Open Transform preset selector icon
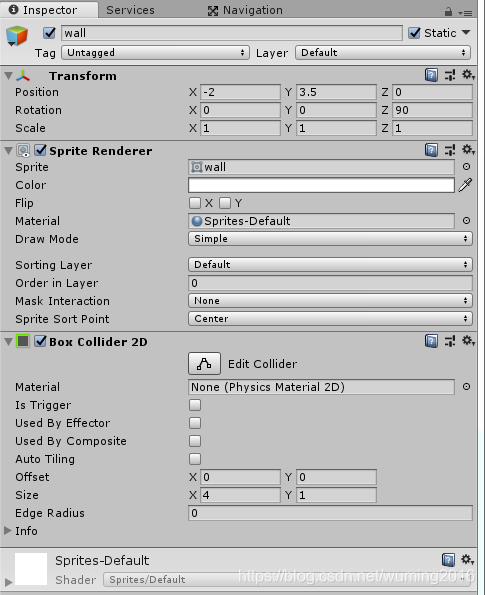 tap(450, 75)
